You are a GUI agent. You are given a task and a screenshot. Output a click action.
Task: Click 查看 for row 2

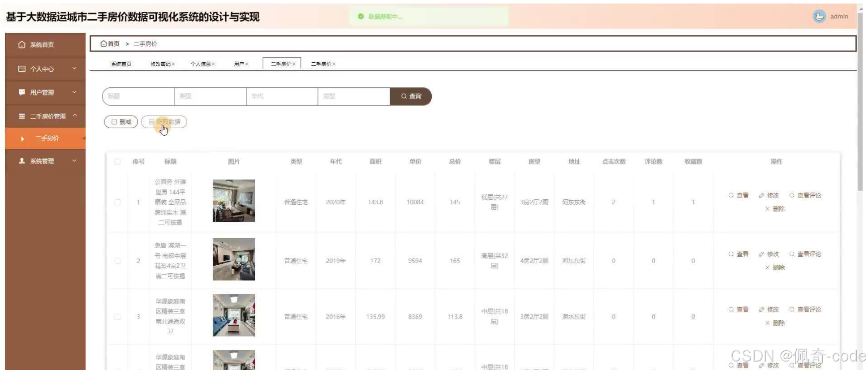click(x=739, y=254)
